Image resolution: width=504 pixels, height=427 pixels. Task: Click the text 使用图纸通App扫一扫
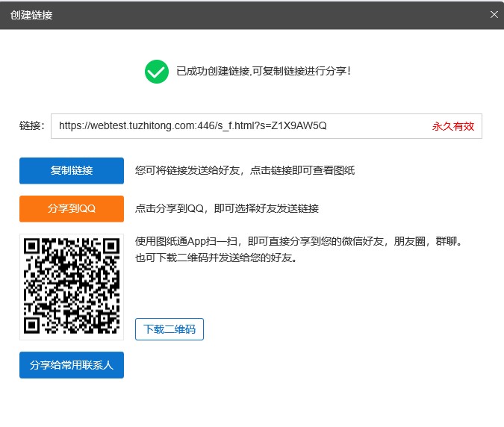[186, 241]
